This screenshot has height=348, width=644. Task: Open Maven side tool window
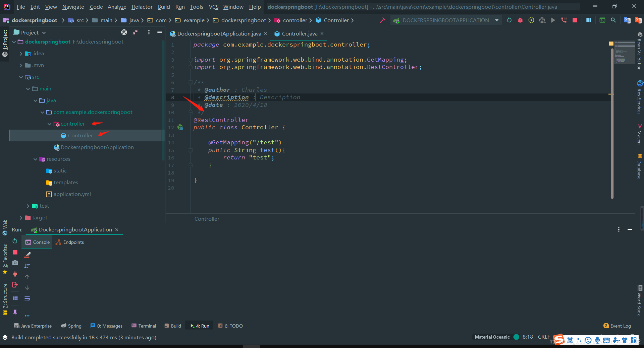(x=639, y=134)
